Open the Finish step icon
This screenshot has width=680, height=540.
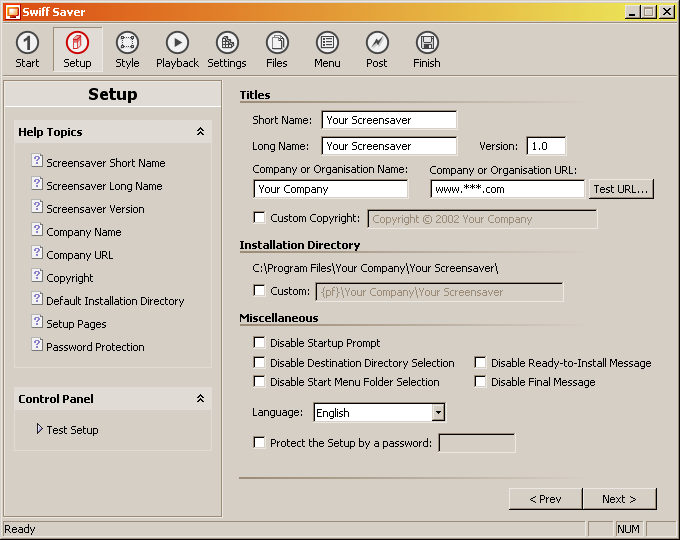pos(427,43)
